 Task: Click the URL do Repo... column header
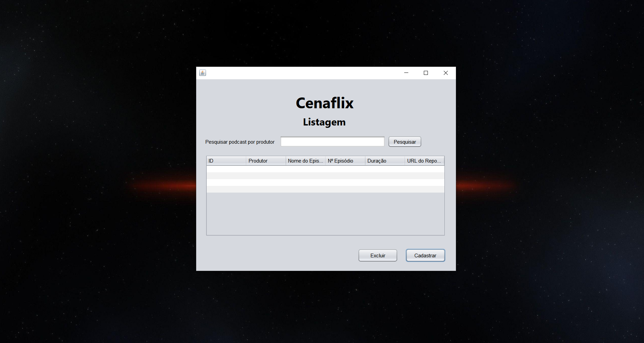(424, 161)
